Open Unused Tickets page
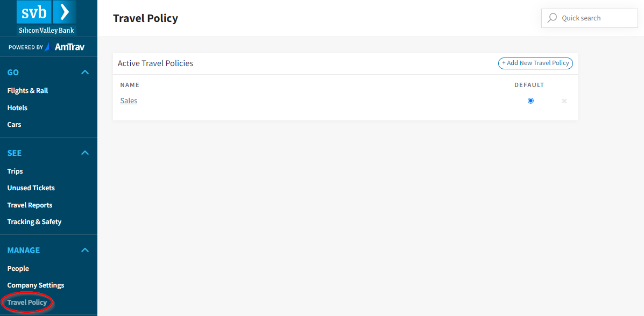This screenshot has width=644, height=316. pyautogui.click(x=31, y=188)
